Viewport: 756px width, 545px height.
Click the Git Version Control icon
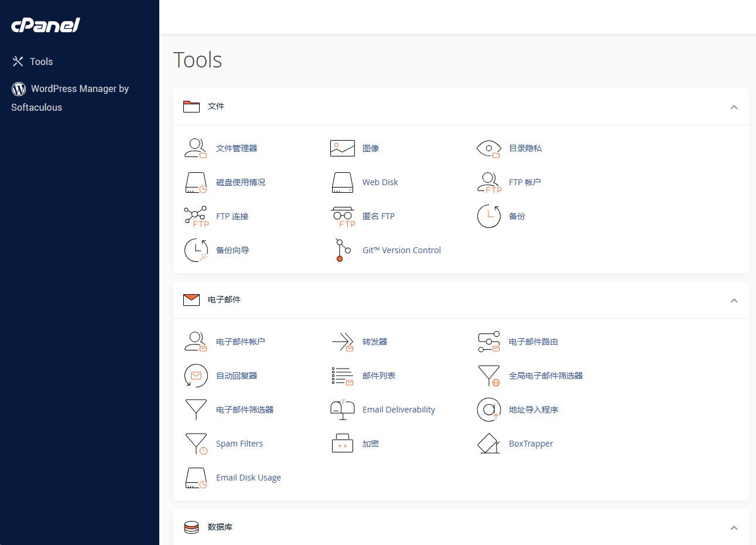pos(343,250)
